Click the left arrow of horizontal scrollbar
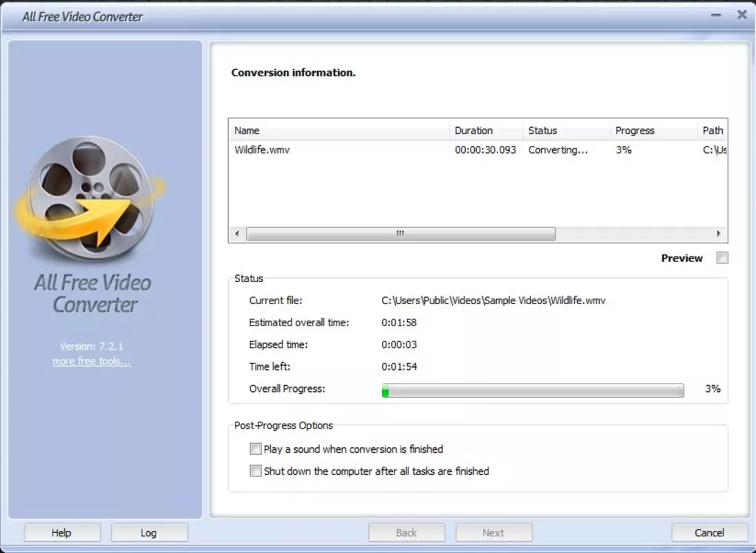The width and height of the screenshot is (756, 553). [x=237, y=234]
